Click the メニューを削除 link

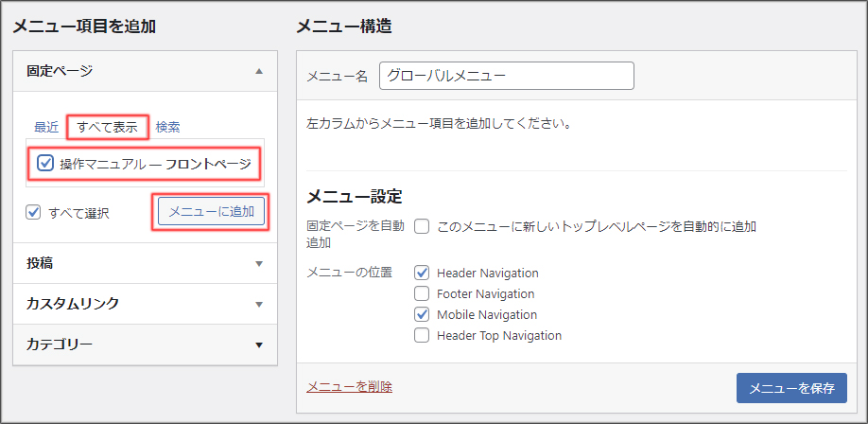pyautogui.click(x=349, y=386)
